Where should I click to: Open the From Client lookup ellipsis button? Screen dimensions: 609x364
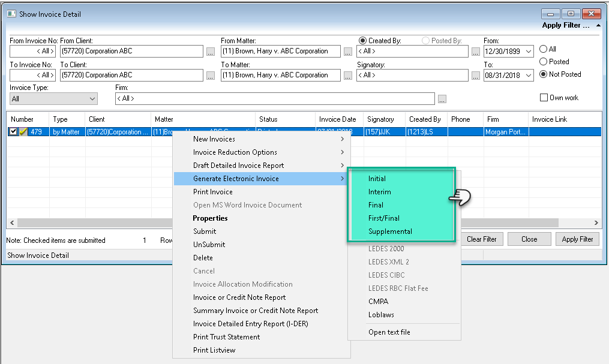pyautogui.click(x=211, y=52)
